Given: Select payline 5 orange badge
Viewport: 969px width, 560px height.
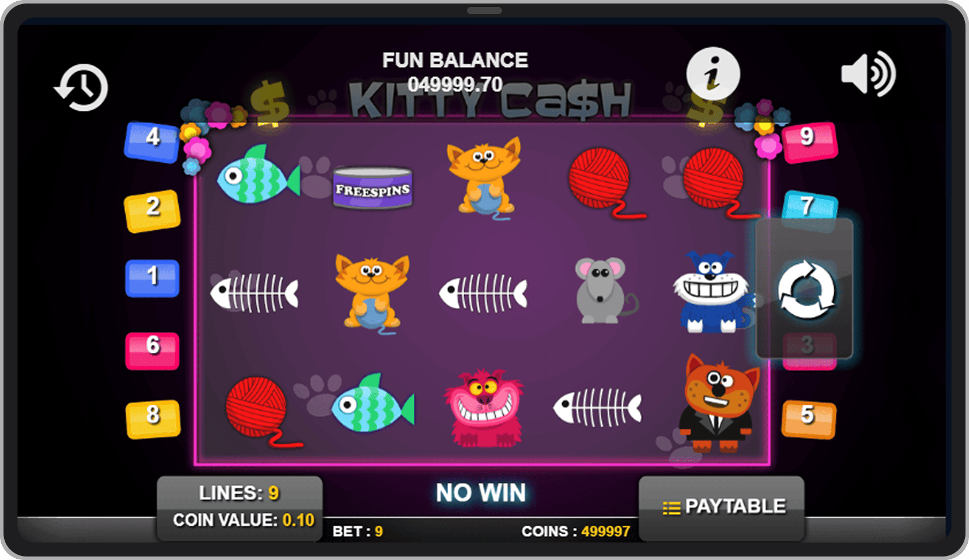Looking at the screenshot, I should click(809, 419).
